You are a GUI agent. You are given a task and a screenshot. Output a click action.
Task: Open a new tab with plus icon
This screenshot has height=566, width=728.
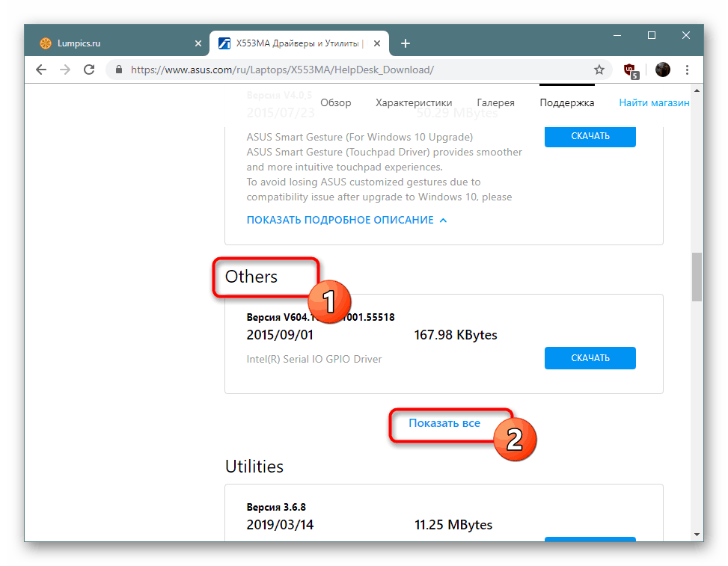tap(406, 43)
